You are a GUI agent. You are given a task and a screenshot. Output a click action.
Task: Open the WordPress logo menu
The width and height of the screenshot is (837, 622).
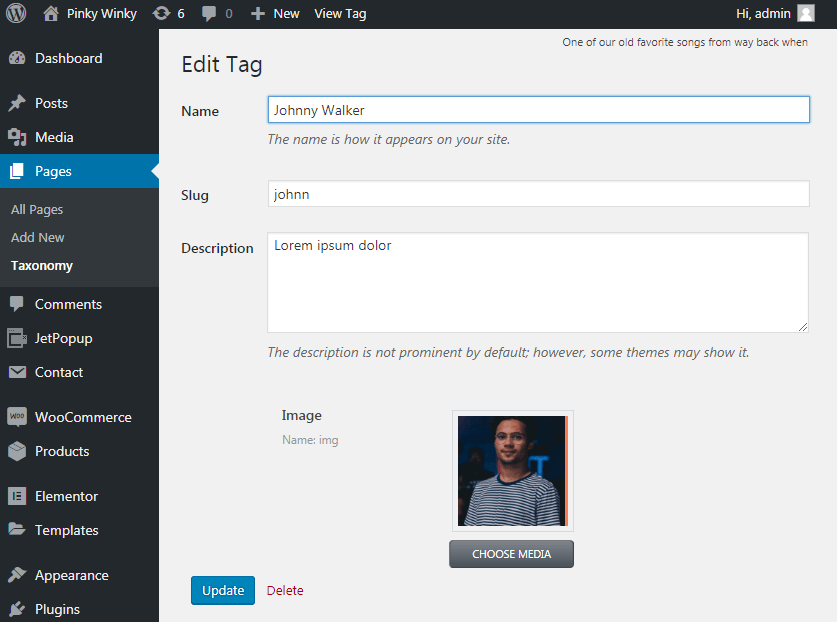coord(16,13)
